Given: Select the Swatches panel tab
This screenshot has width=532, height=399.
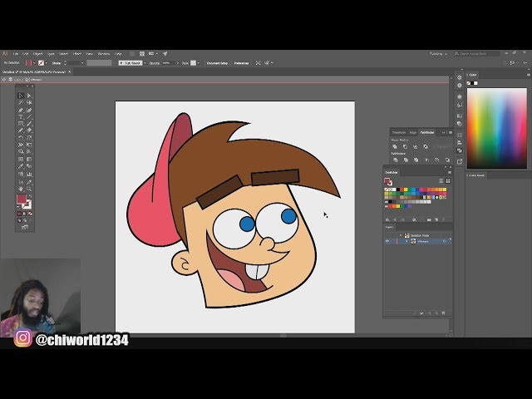Looking at the screenshot, I should (392, 172).
